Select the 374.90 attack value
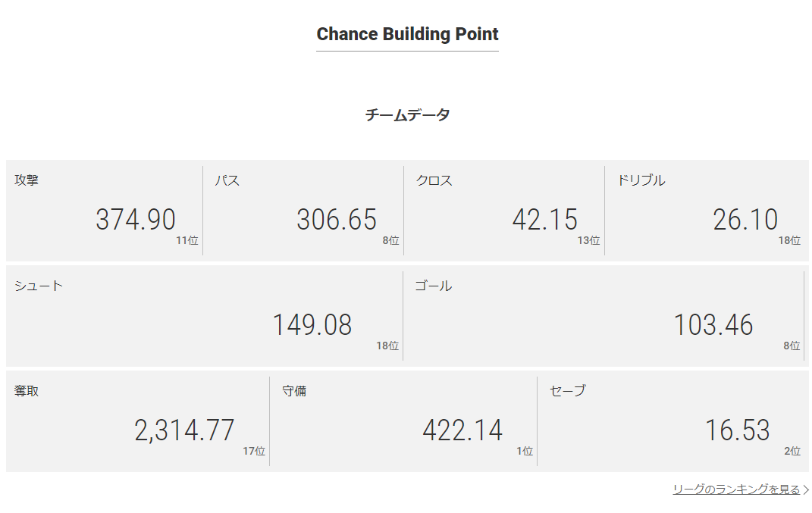The image size is (812, 513). coord(136,220)
